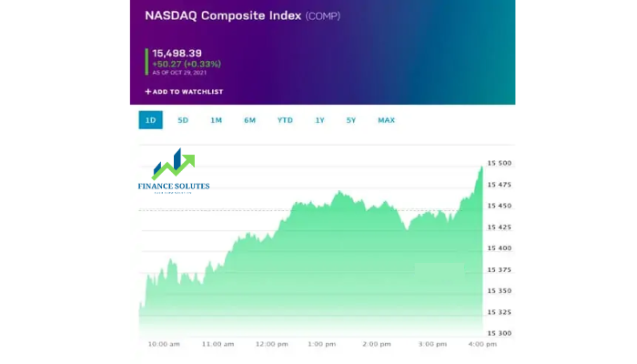Click the 12:00 pm axis label
The image size is (637, 364).
[x=272, y=344]
